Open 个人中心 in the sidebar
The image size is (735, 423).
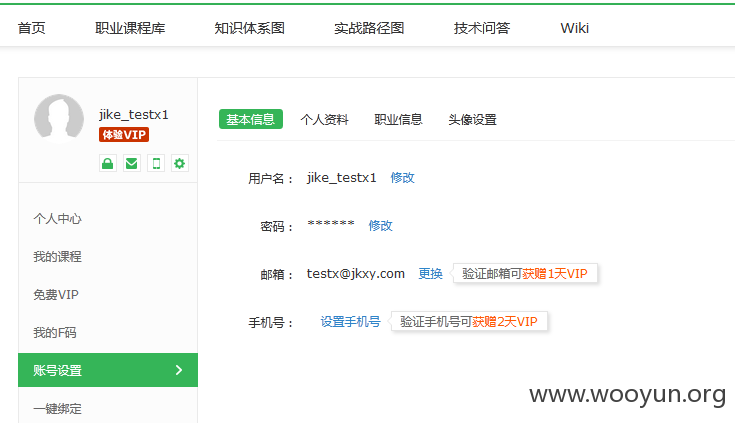tap(57, 219)
